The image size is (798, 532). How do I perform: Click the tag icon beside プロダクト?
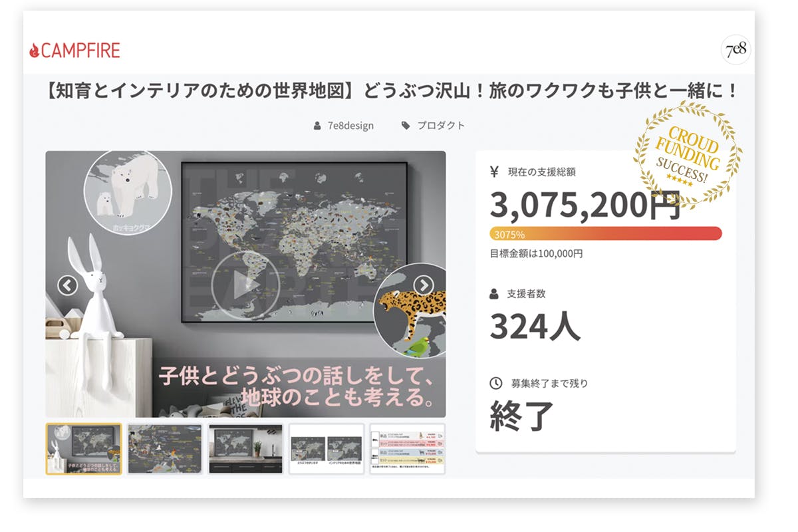pyautogui.click(x=406, y=126)
